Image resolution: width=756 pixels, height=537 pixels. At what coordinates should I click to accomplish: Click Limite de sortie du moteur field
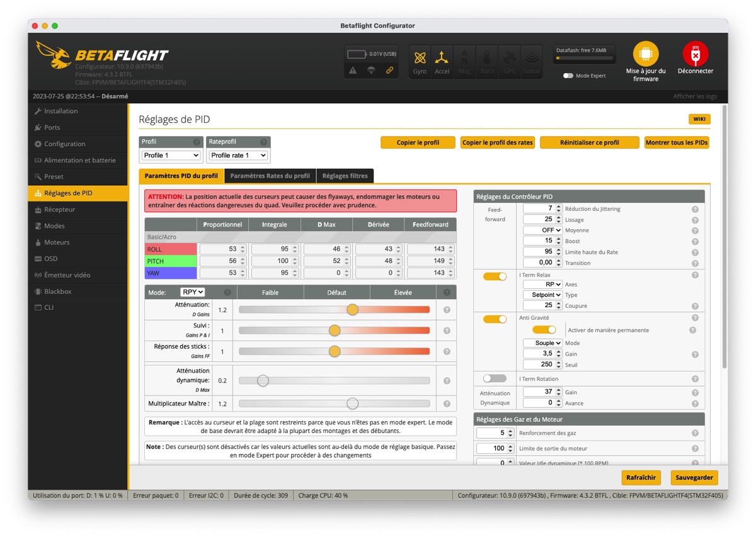495,448
